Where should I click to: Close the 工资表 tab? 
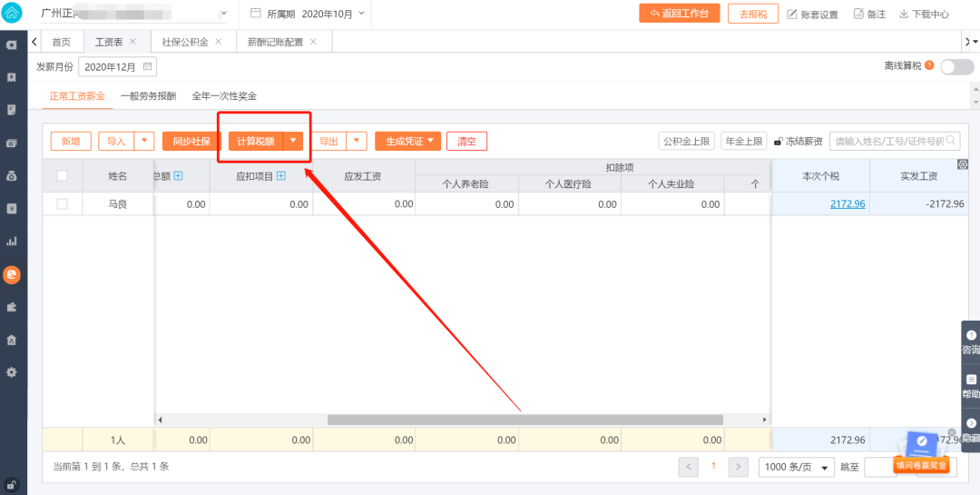tap(132, 42)
